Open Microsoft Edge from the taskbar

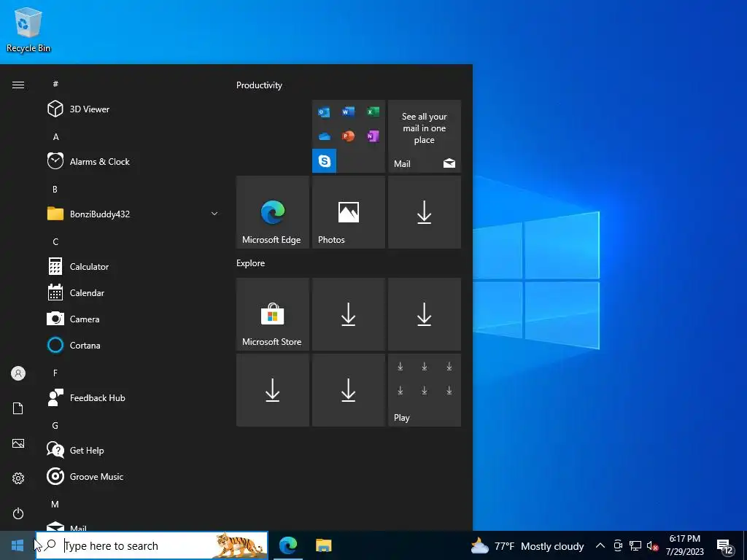pos(288,545)
